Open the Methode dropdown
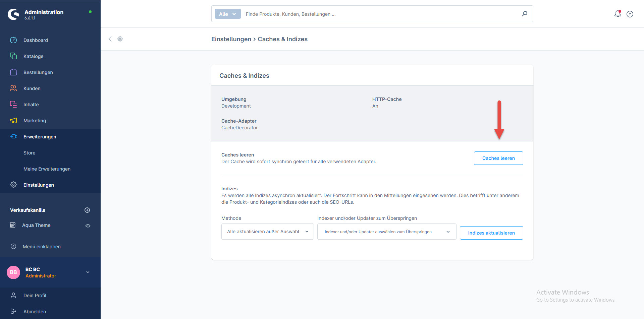Viewport: 644px width, 319px height. (x=267, y=232)
